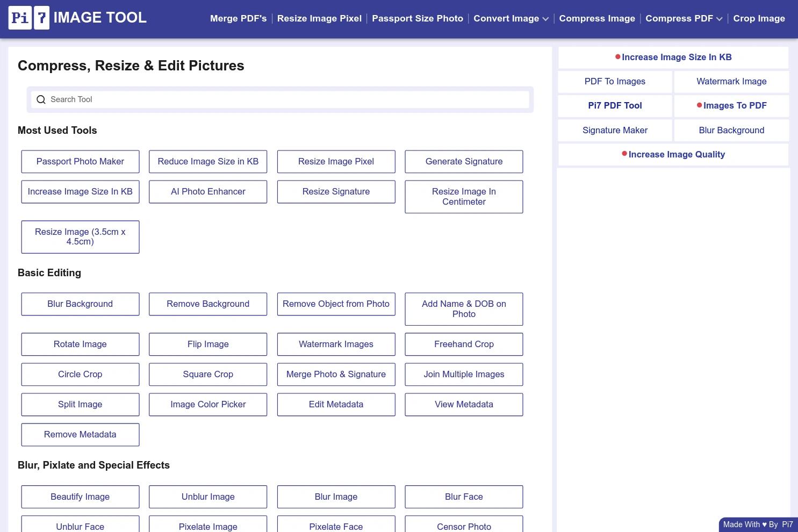The width and height of the screenshot is (798, 532).
Task: Select Reduce Image Size in KB
Action: click(x=208, y=161)
